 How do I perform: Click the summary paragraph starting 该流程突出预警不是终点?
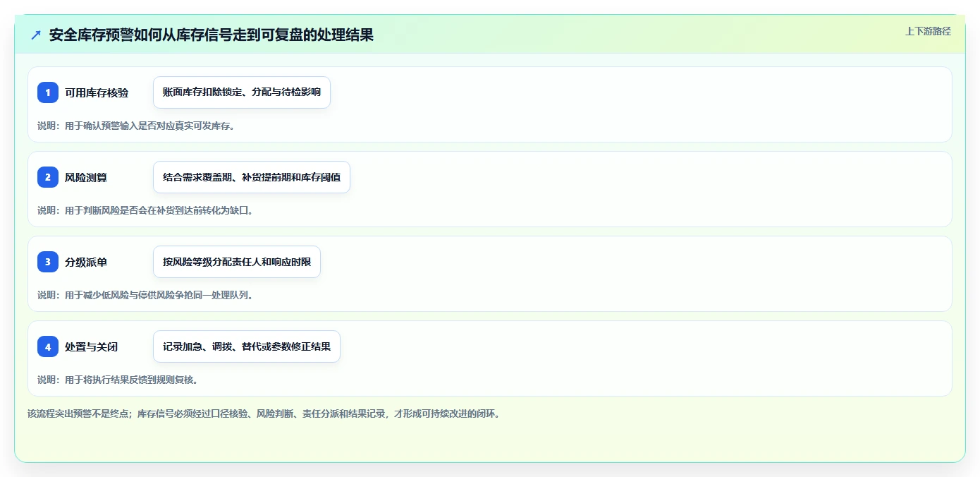(264, 413)
